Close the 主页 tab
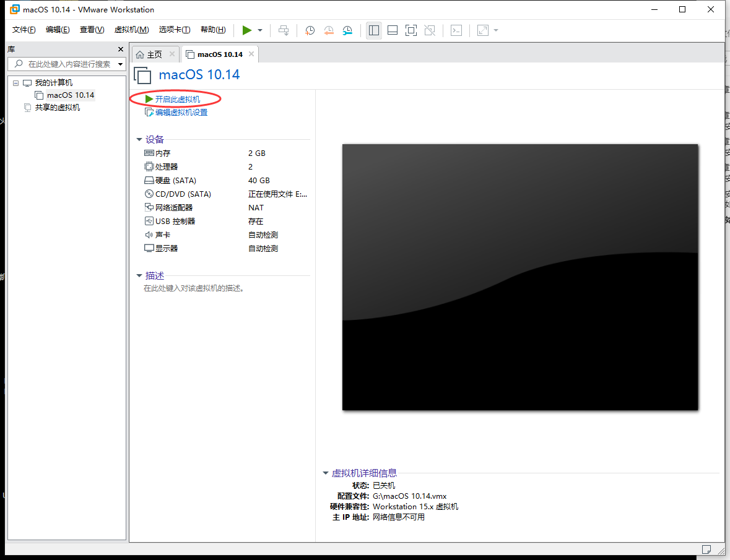Viewport: 730px width, 560px height. (x=172, y=54)
